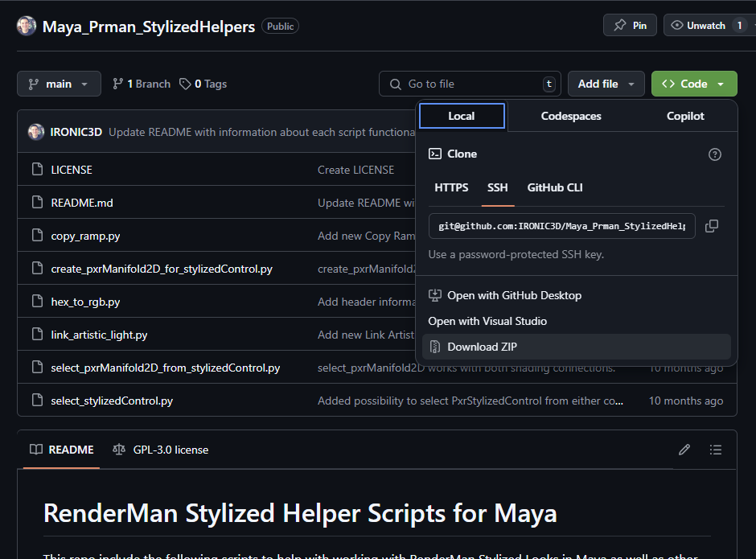The width and height of the screenshot is (756, 559).
Task: View the 0 Tags link
Action: pyautogui.click(x=203, y=84)
